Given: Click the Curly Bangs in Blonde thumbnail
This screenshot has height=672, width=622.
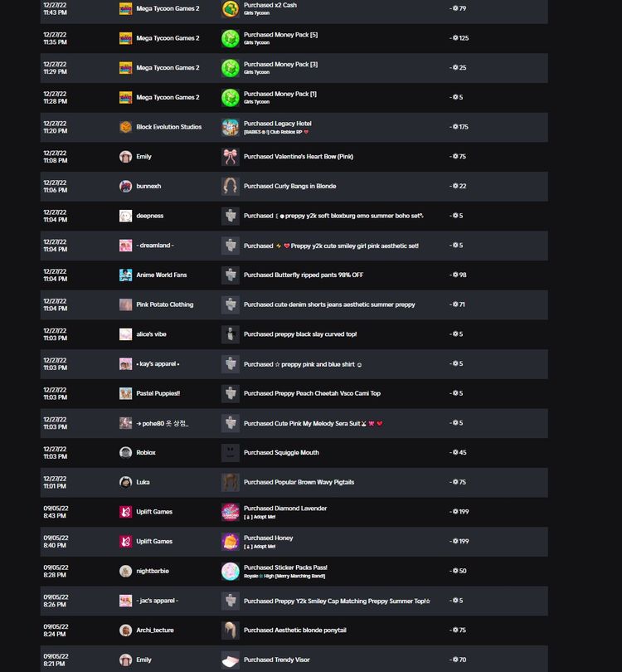Looking at the screenshot, I should point(230,186).
